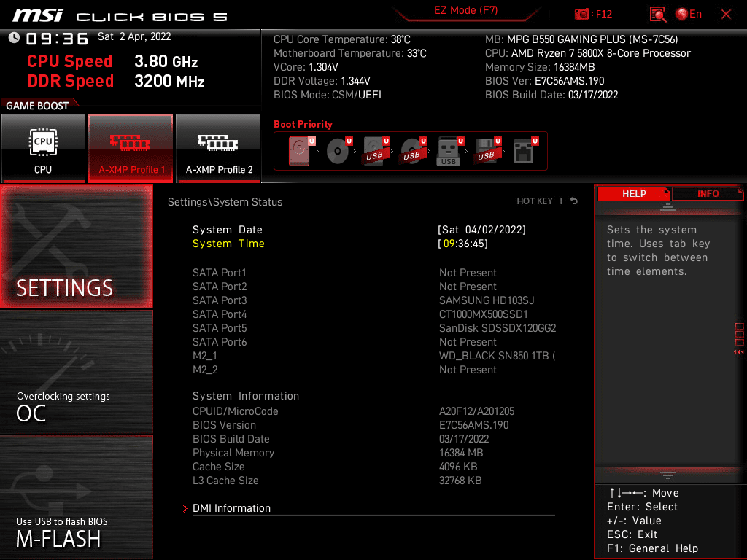Viewport: 747px width, 560px height.
Task: Click L3 Cache Size 32768 KB value
Action: pos(460,481)
